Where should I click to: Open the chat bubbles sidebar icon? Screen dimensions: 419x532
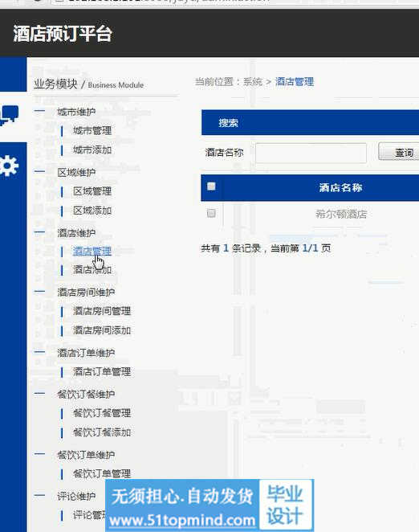[9, 115]
